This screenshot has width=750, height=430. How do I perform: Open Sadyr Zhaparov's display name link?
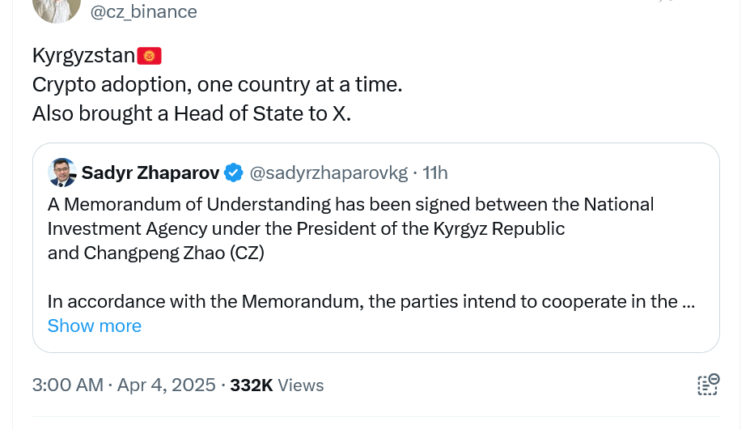coord(150,173)
